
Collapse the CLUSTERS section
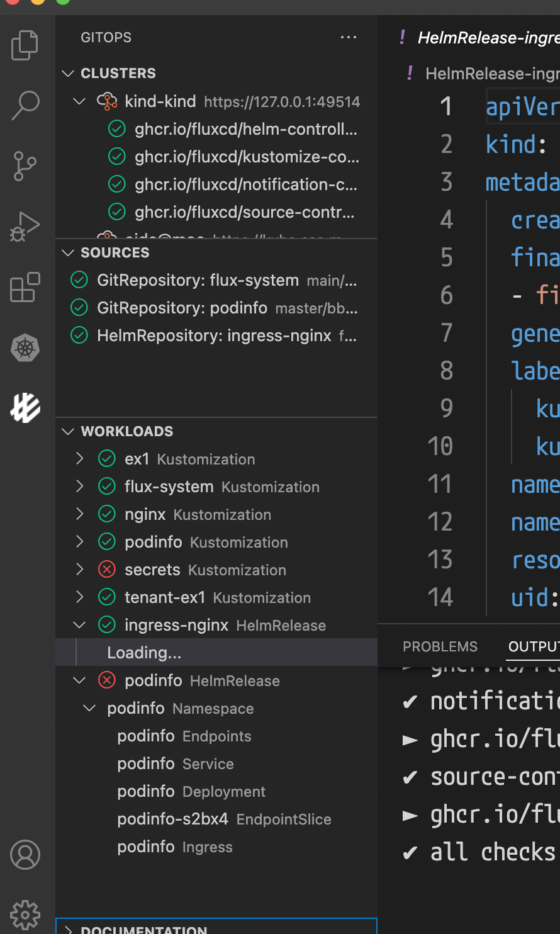[68, 73]
